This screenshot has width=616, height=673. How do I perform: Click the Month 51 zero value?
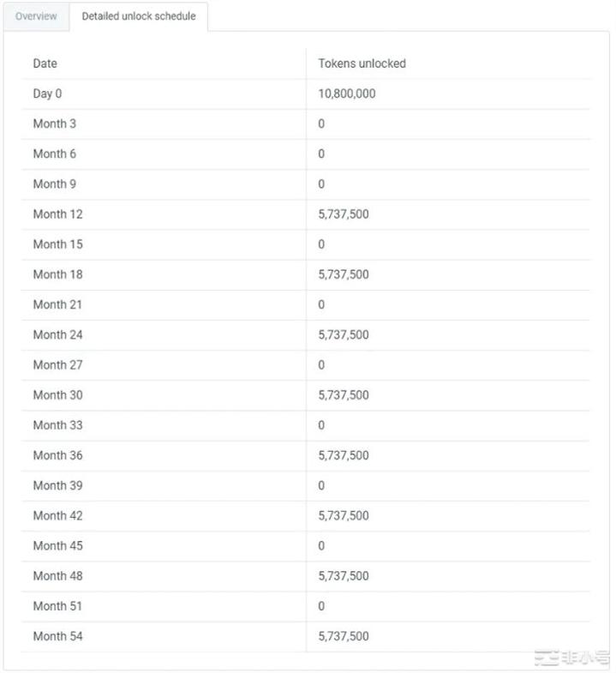[321, 606]
